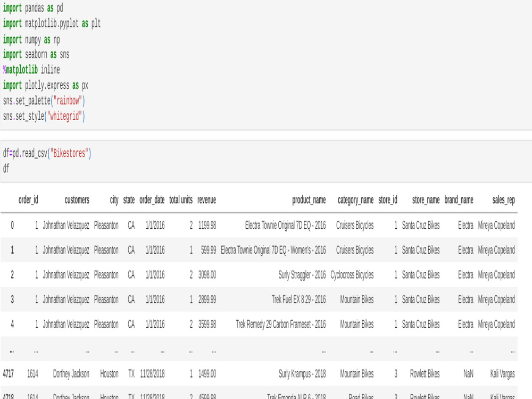Click row index 4717 in the dataframe

9,374
